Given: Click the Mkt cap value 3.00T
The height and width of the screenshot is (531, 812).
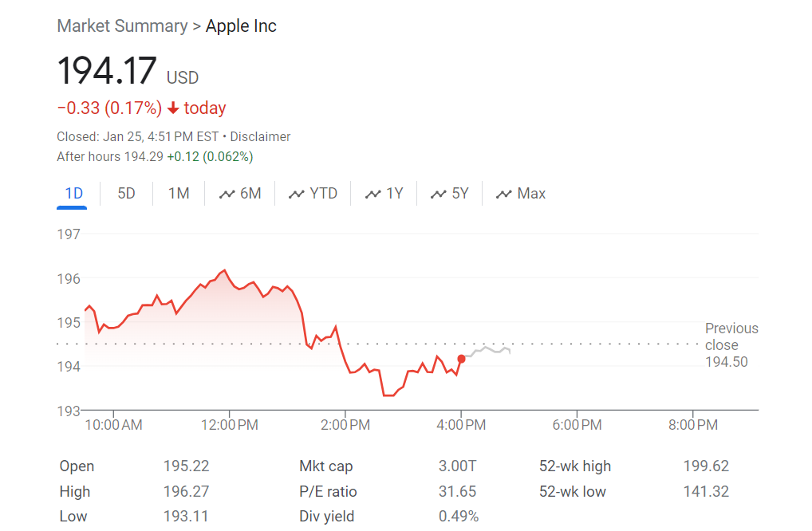Looking at the screenshot, I should coord(457,466).
